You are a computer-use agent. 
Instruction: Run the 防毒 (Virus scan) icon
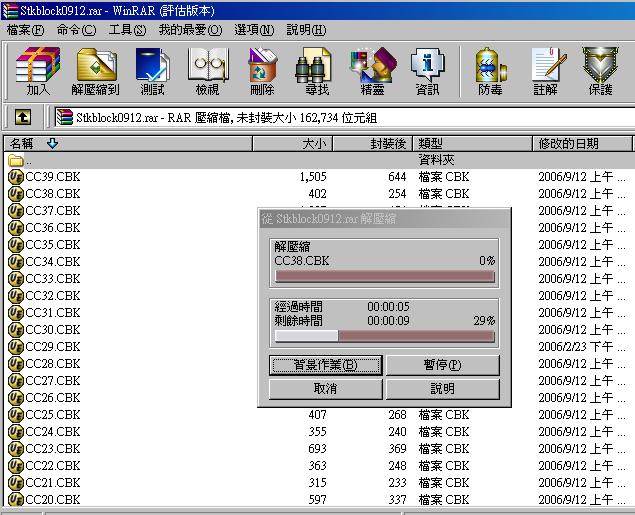coord(490,65)
